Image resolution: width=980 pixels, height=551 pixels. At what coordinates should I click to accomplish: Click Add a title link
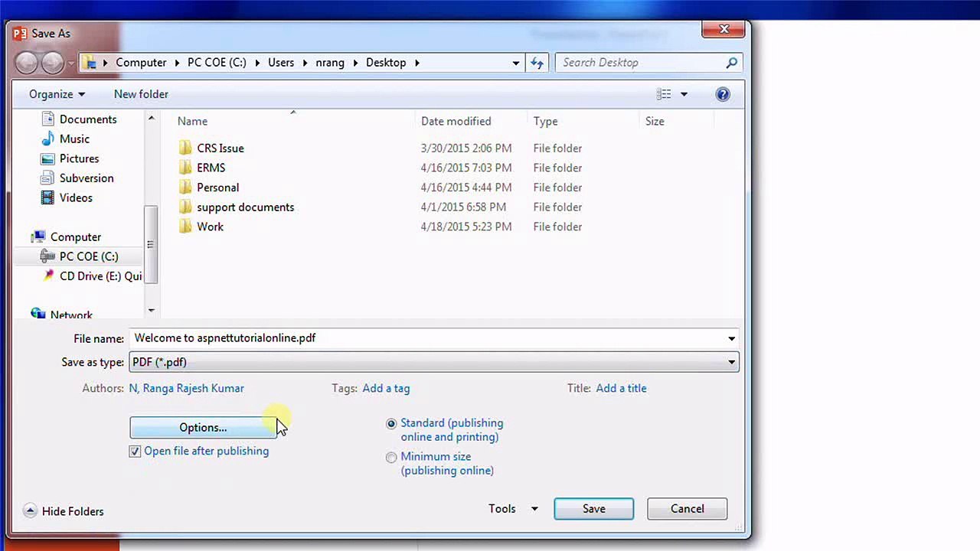[621, 388]
